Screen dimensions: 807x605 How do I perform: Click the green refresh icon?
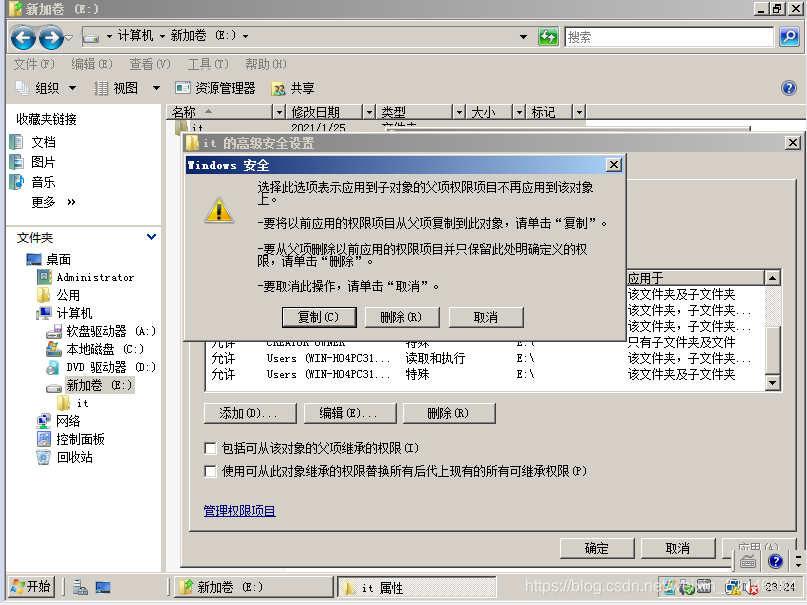548,37
